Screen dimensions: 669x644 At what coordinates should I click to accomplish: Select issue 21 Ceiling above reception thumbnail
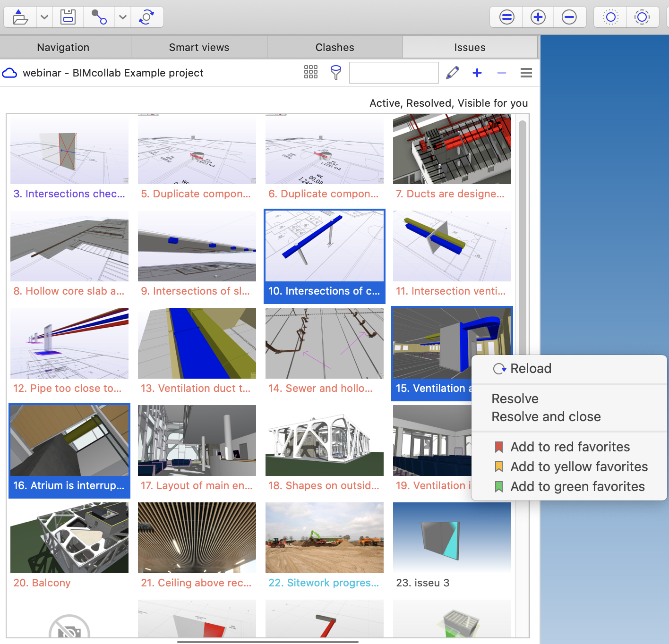(x=197, y=538)
